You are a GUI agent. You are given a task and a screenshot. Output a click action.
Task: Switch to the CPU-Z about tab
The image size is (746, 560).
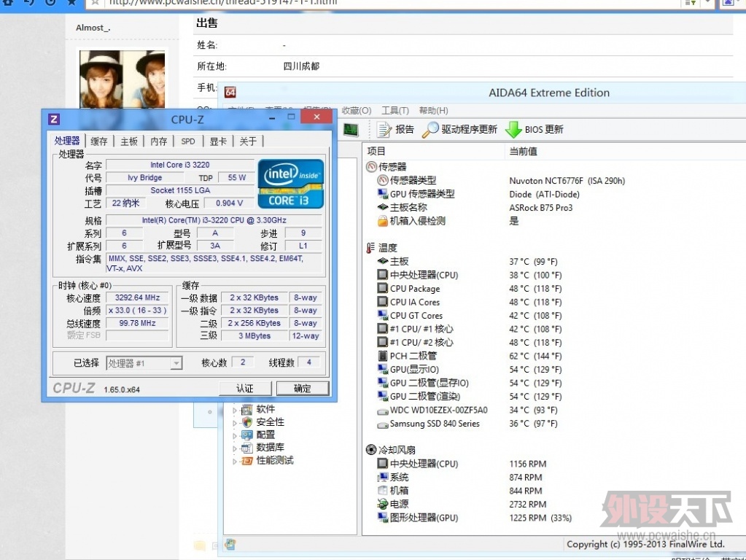248,141
